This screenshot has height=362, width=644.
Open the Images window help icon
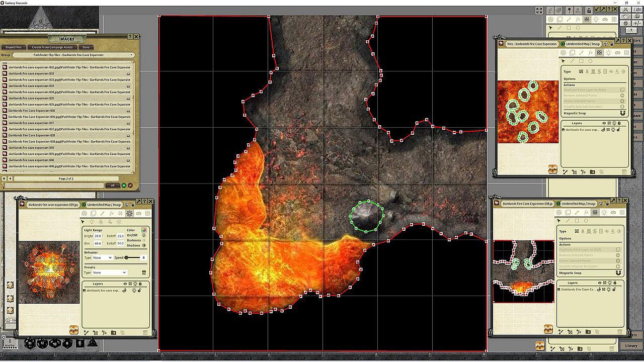(130, 37)
